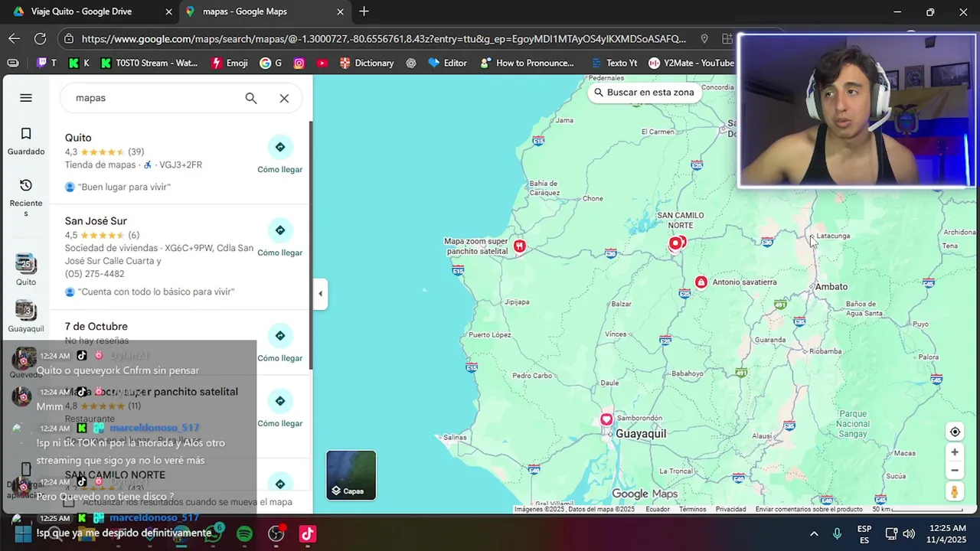The width and height of the screenshot is (980, 551).
Task: Open the Quito search result
Action: 78,138
